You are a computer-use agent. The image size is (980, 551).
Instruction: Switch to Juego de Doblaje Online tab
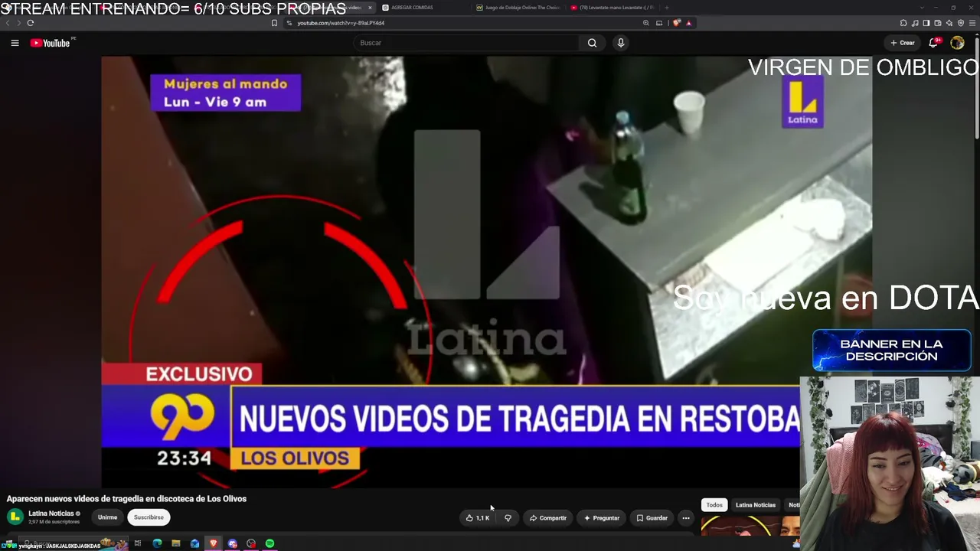pyautogui.click(x=518, y=8)
